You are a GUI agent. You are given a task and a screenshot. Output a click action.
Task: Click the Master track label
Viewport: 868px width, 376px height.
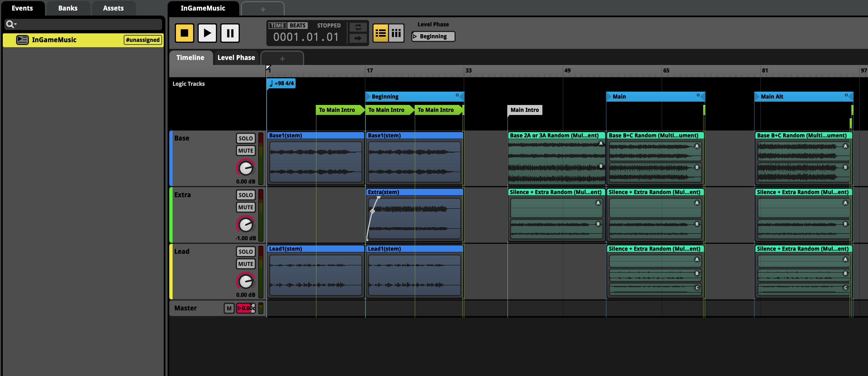tap(185, 308)
